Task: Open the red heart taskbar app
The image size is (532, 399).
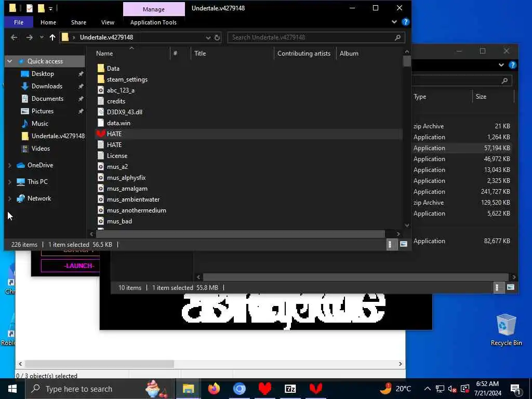Action: (264, 389)
